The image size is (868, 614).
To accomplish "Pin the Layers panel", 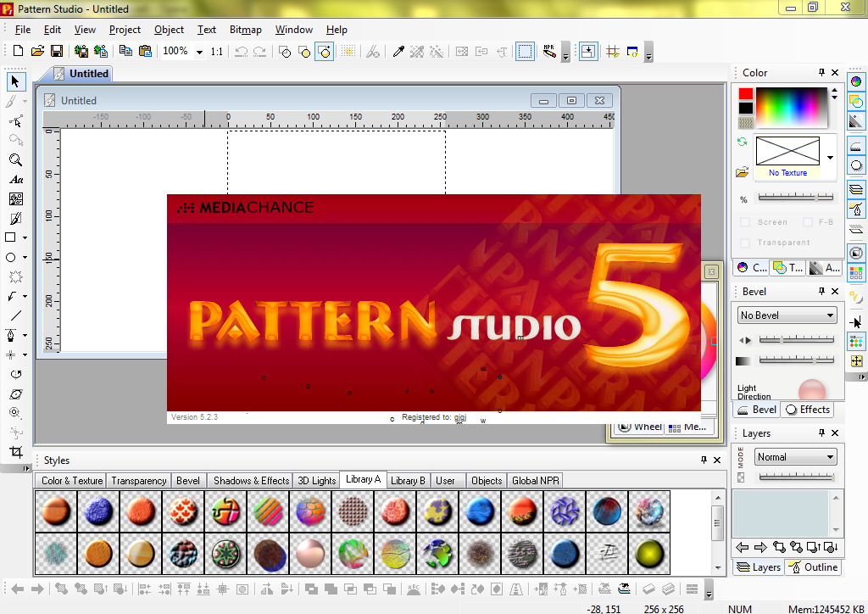I will 821,433.
